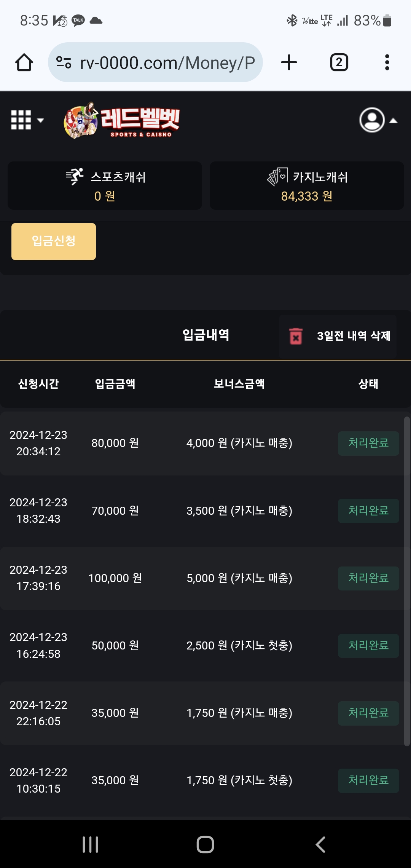Image resolution: width=411 pixels, height=868 pixels.
Task: Select the 카지노캐쉬 balance panel
Action: pos(307,186)
